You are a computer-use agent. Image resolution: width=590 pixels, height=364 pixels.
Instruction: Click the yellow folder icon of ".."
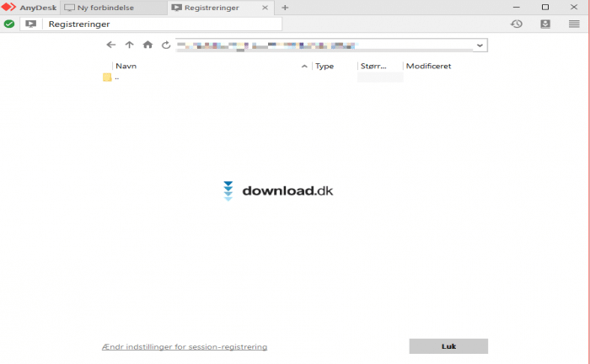(x=107, y=78)
